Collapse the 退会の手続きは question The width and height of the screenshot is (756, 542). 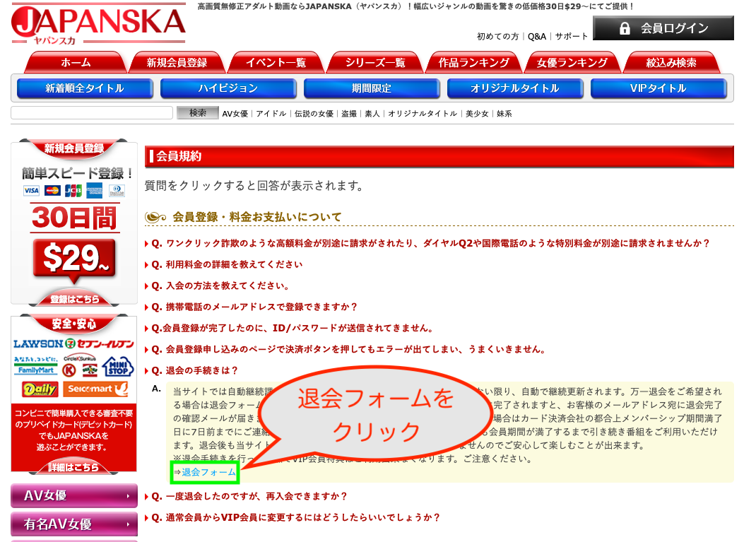tap(194, 370)
